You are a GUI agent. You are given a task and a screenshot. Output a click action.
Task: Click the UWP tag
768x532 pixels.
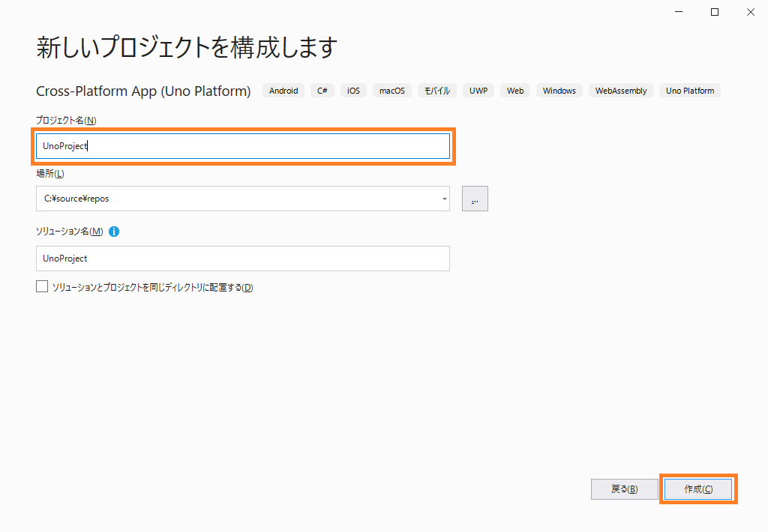pyautogui.click(x=478, y=91)
